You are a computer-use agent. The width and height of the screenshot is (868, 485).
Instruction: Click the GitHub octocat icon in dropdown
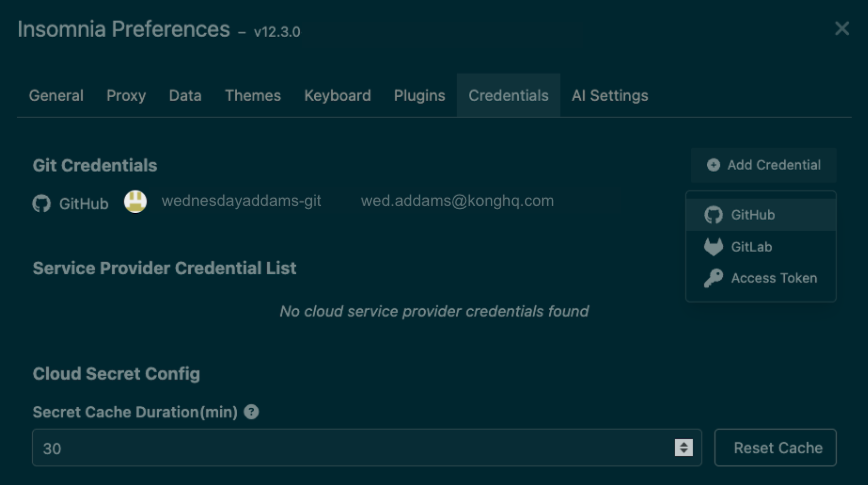pos(713,215)
